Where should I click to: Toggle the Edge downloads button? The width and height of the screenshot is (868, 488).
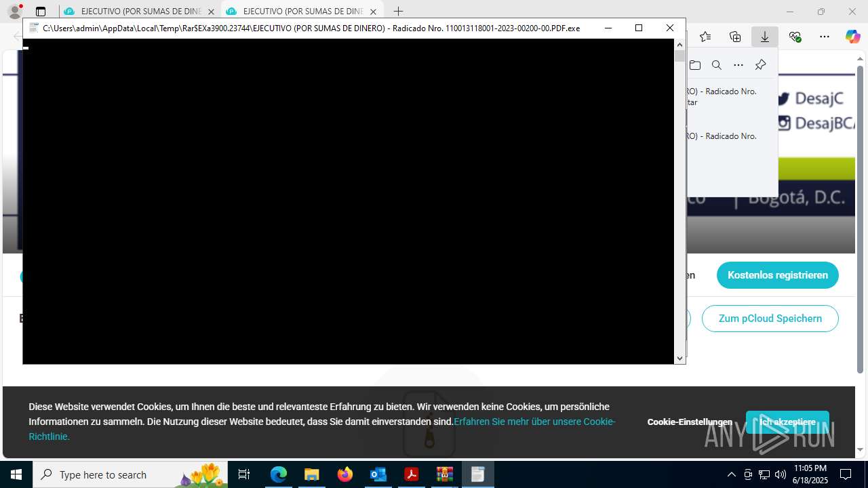pos(765,37)
